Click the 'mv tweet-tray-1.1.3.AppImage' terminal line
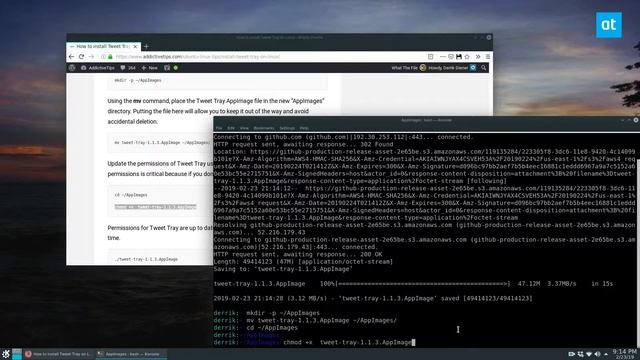Viewport: 640px width, 360px height. pyautogui.click(x=305, y=320)
